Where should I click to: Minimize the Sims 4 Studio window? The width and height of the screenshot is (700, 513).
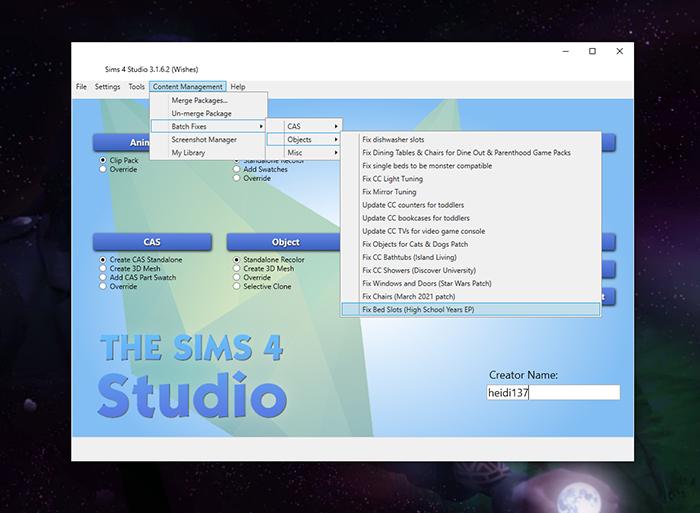point(566,51)
